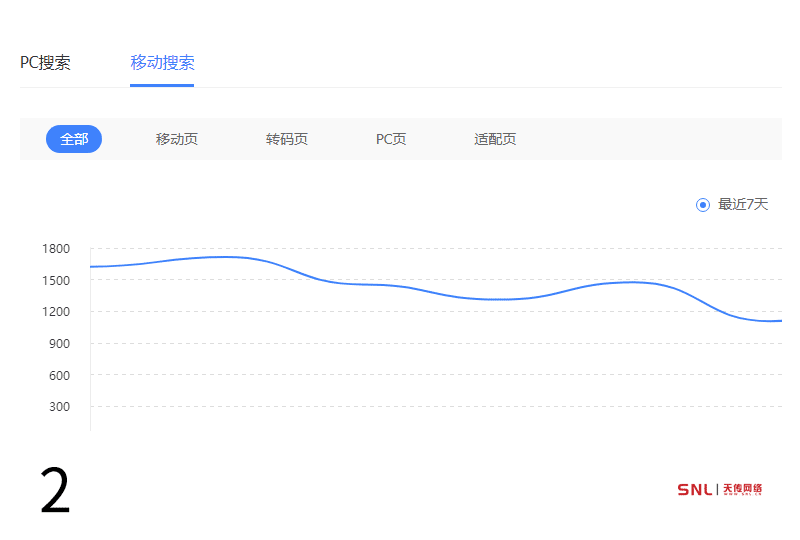Filter by 移动页

tap(177, 139)
